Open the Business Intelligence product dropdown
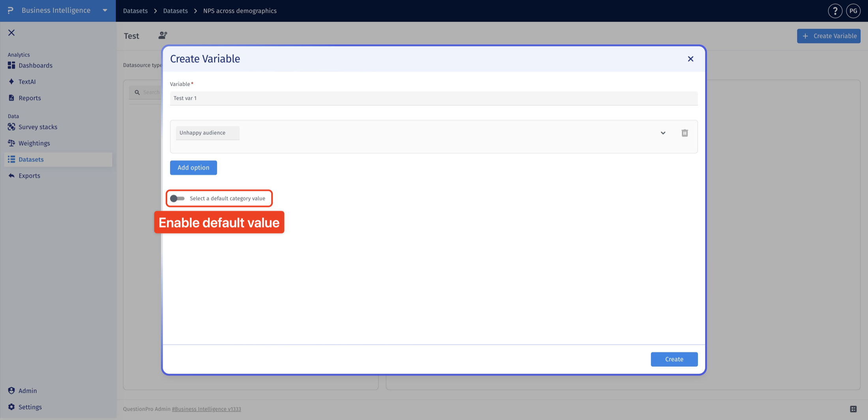 point(105,10)
